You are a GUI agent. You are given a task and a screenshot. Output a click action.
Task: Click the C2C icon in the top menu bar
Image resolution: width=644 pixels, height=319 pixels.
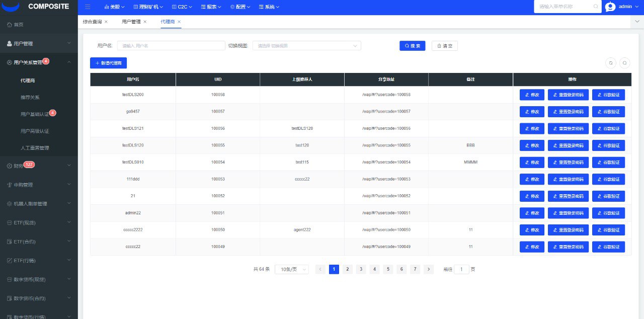tap(174, 7)
